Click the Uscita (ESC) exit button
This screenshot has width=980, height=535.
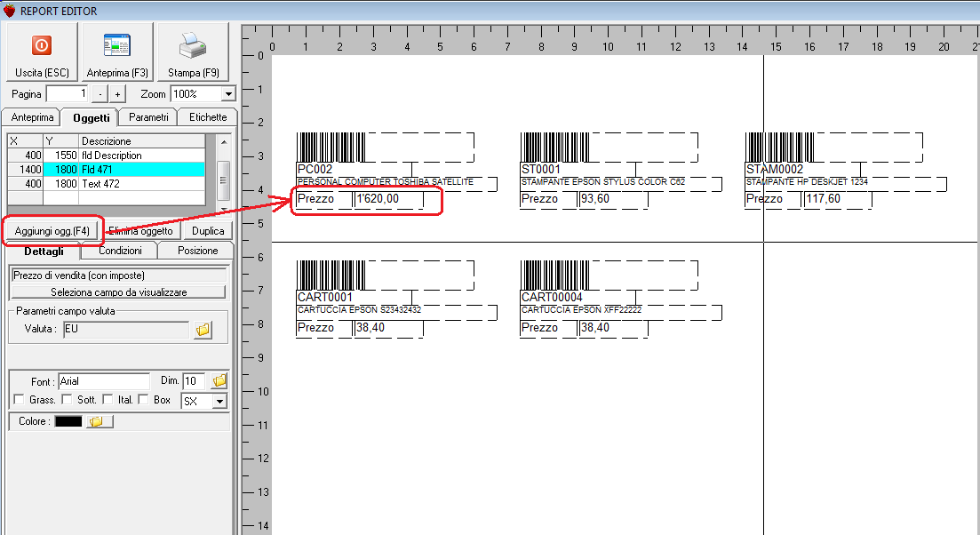(x=42, y=52)
